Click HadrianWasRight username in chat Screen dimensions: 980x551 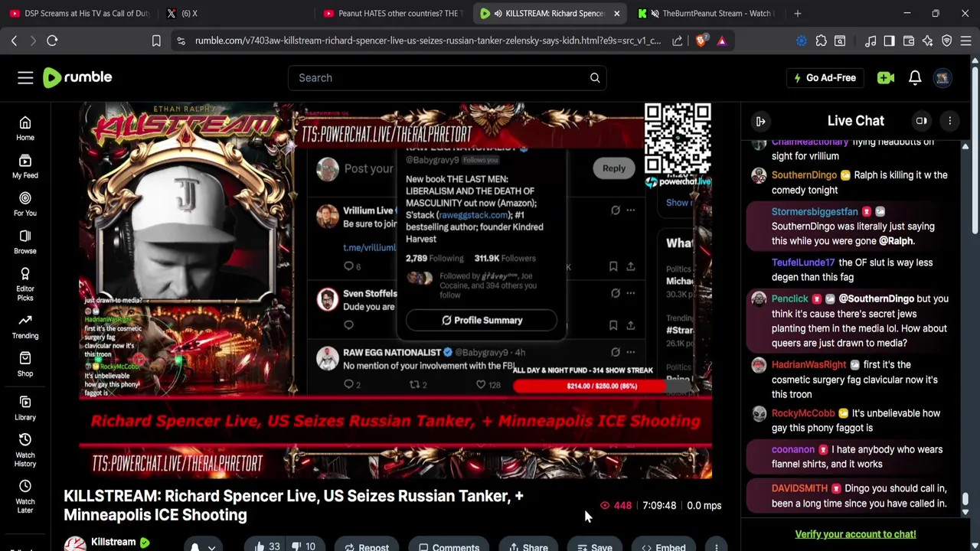coord(808,365)
